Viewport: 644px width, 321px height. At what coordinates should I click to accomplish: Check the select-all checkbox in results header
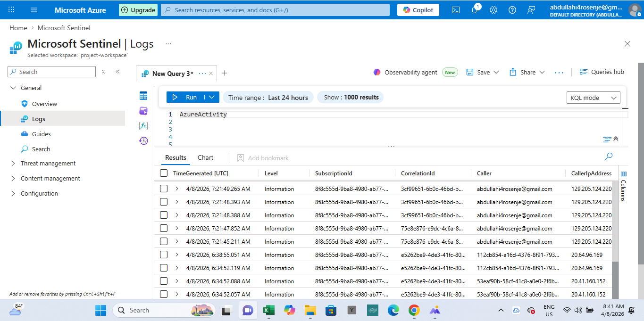tap(164, 173)
